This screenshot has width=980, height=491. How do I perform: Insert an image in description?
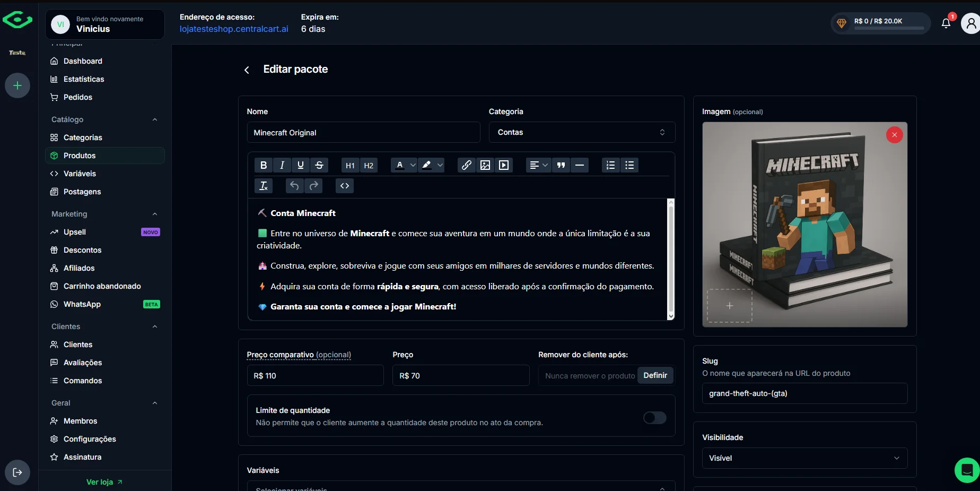(485, 165)
